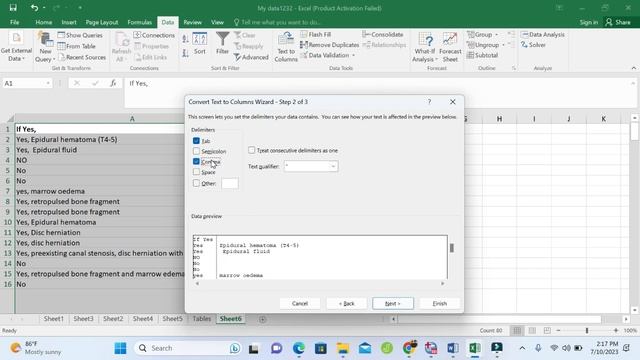Switch to the Home tab

coord(43,22)
